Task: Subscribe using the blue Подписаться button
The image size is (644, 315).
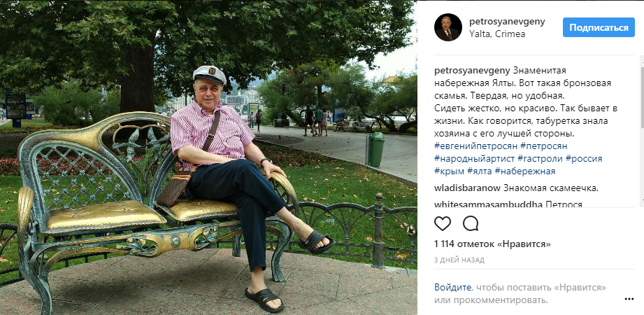Action: (599, 27)
